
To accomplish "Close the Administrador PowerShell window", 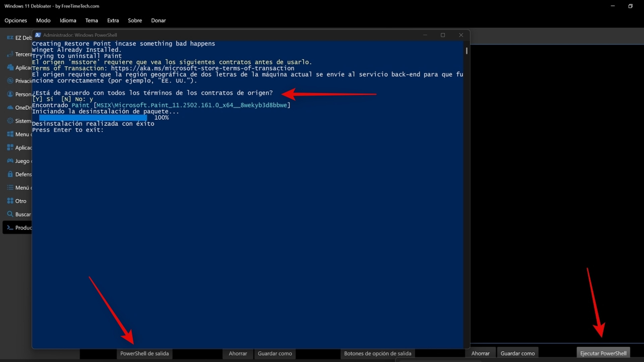I will point(461,35).
